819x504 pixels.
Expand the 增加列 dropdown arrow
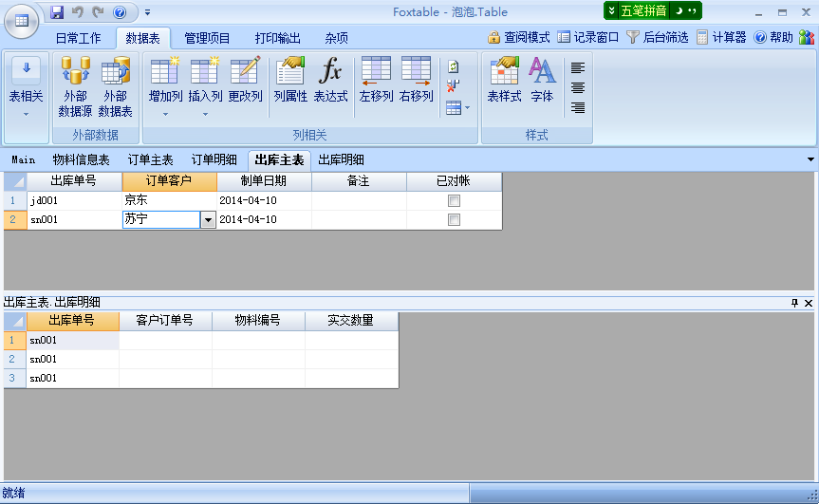[165, 115]
